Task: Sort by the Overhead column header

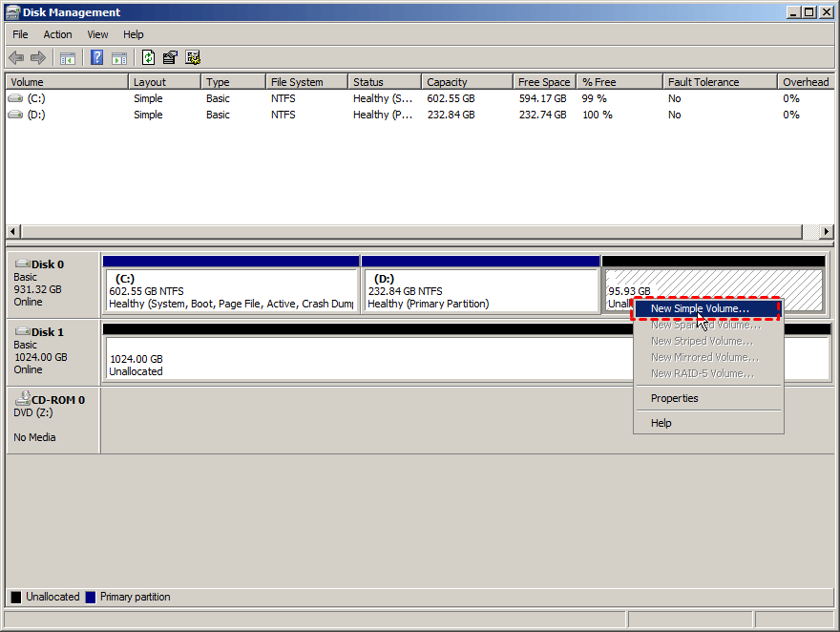Action: [x=806, y=82]
